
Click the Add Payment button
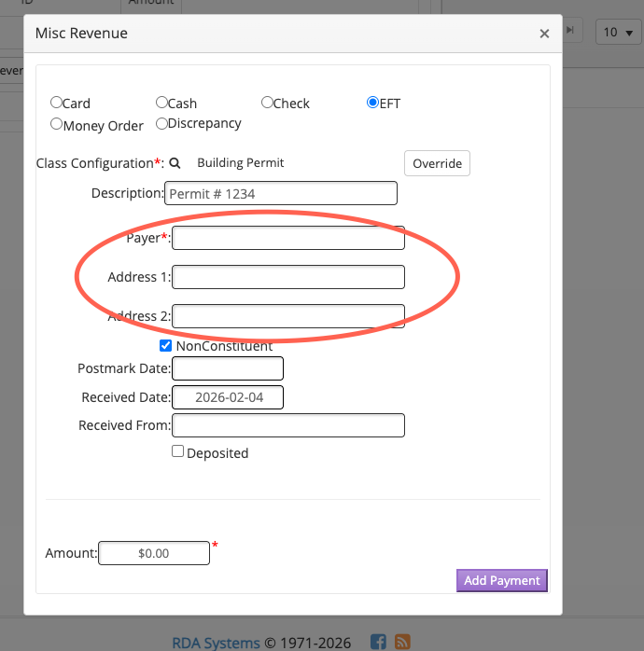tap(502, 580)
